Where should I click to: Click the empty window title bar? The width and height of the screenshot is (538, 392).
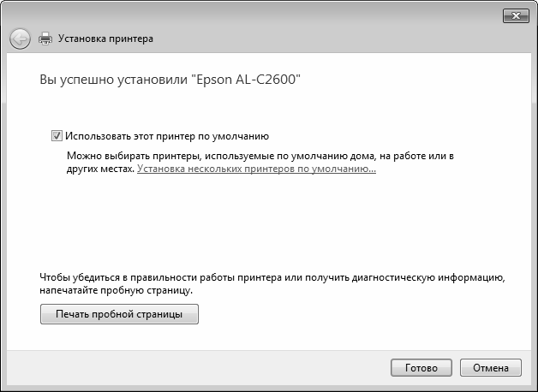coord(257,15)
